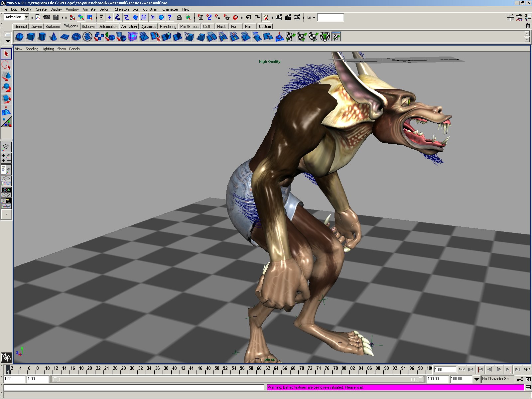532x399 pixels.
Task: Switch to Persp/Outliner layout
Action: coord(6,169)
